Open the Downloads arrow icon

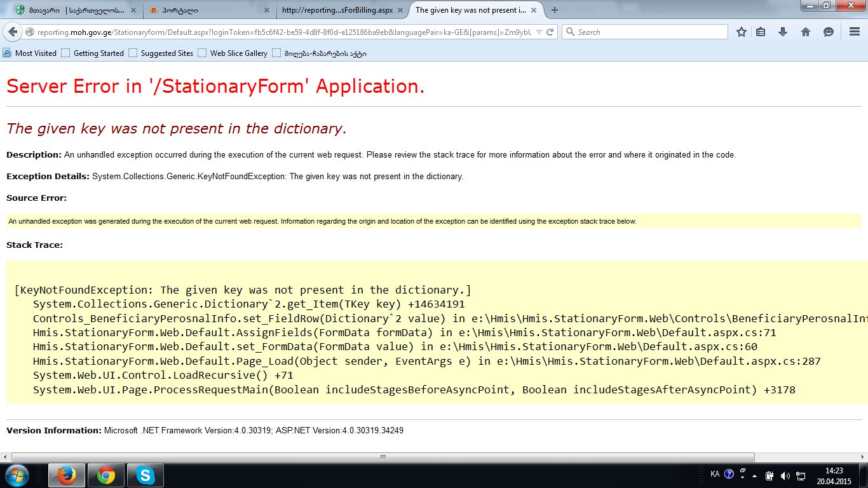[x=783, y=32]
